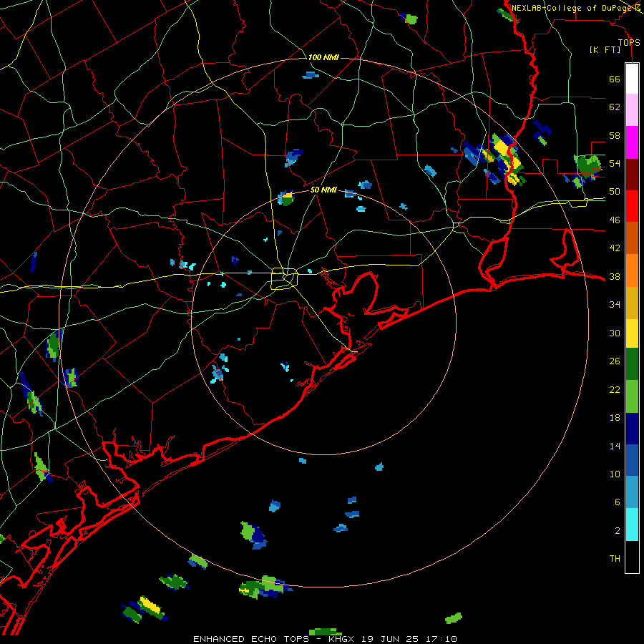Select the "26" legend value
The width and height of the screenshot is (644, 644).
pos(615,361)
